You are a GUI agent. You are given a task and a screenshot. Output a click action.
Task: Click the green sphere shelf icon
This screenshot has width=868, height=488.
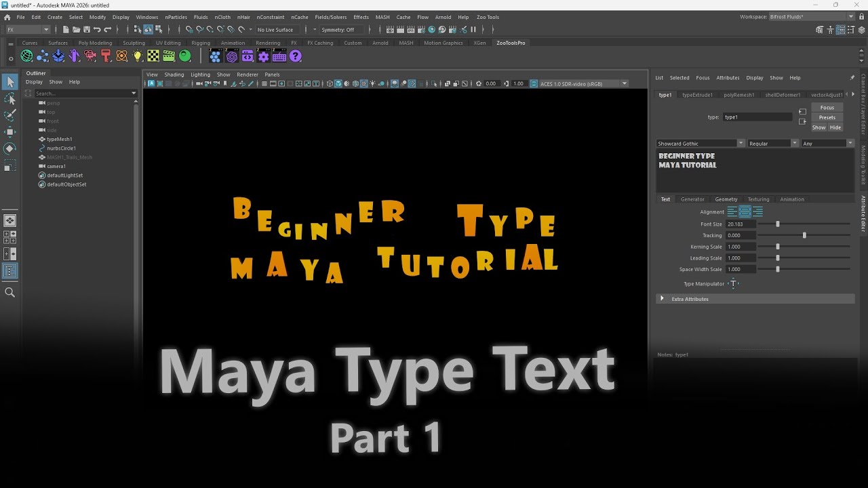(x=185, y=56)
